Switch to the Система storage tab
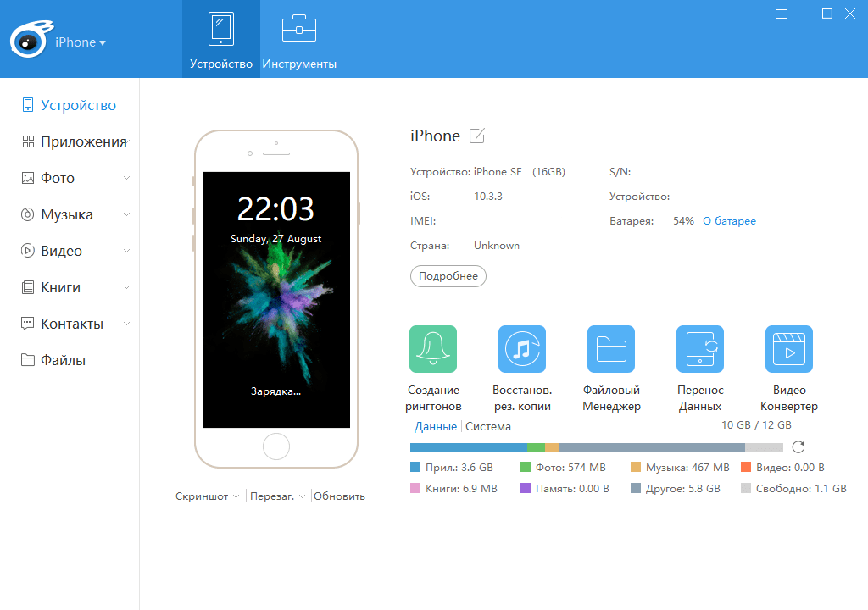This screenshot has height=610, width=868. point(487,427)
